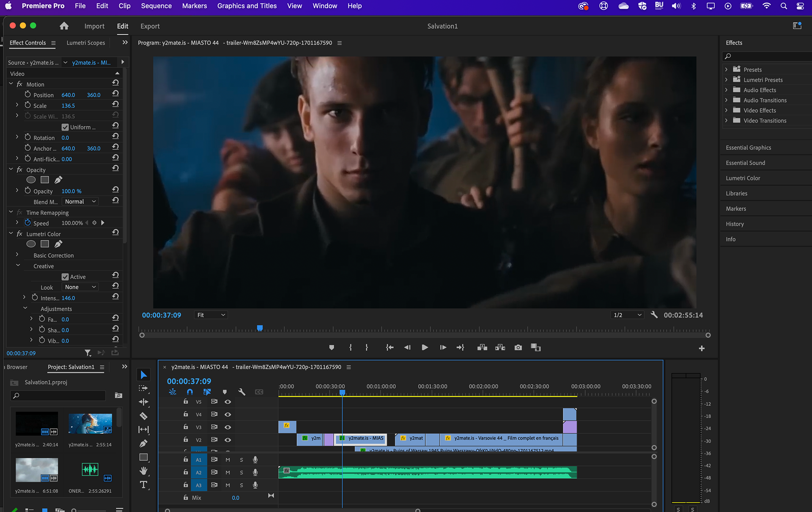Image resolution: width=812 pixels, height=512 pixels.
Task: Step forward one frame
Action: pyautogui.click(x=443, y=348)
